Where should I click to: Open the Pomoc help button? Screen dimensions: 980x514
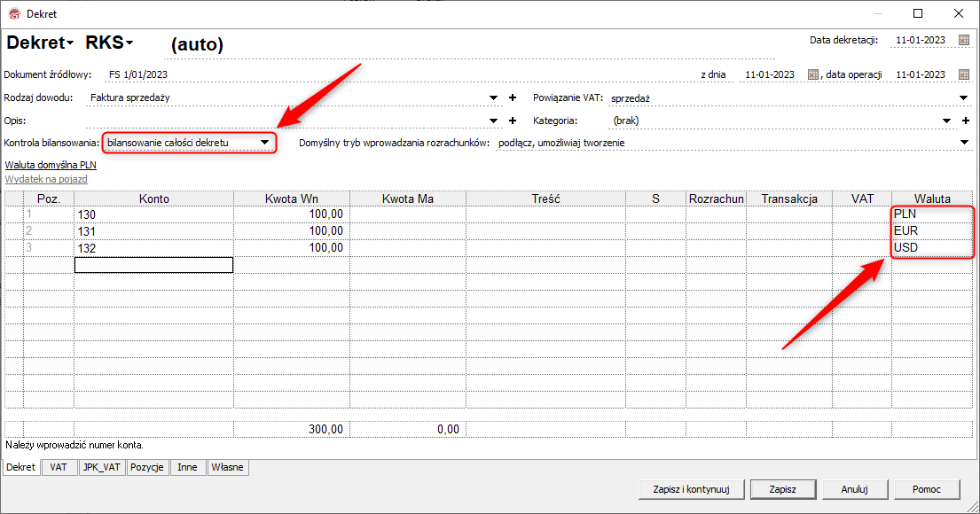926,489
